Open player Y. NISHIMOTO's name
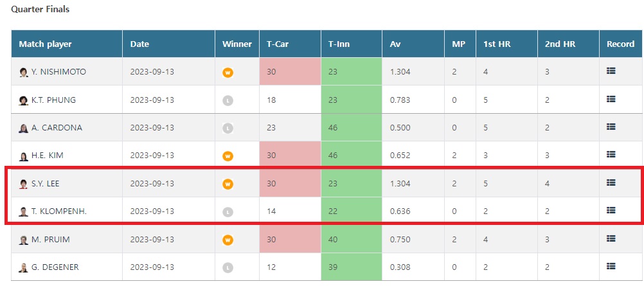 [58, 71]
